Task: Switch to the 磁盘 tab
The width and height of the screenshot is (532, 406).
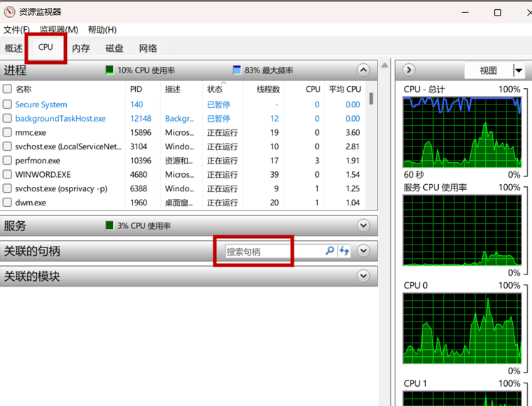Action: tap(115, 48)
